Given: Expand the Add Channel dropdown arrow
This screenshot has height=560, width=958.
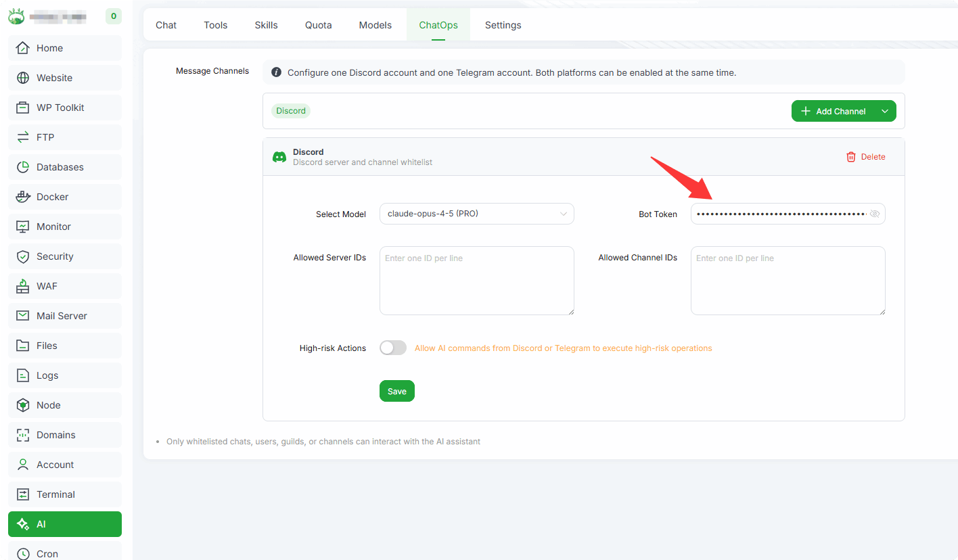Looking at the screenshot, I should [x=885, y=111].
